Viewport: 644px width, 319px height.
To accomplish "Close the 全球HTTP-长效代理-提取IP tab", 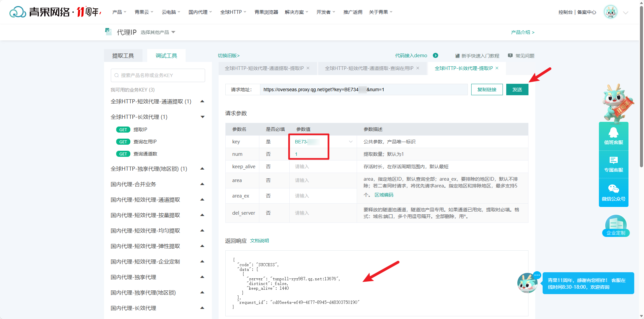I will (497, 68).
